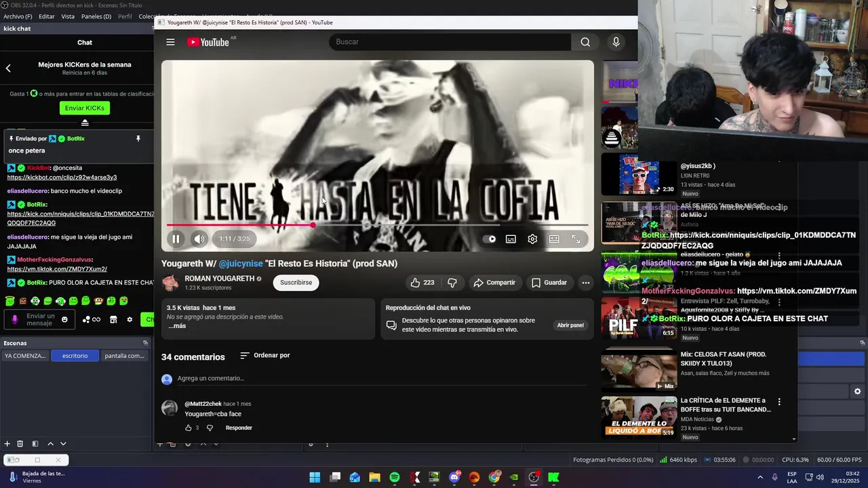Open the OBS Archivo menu

(x=18, y=16)
